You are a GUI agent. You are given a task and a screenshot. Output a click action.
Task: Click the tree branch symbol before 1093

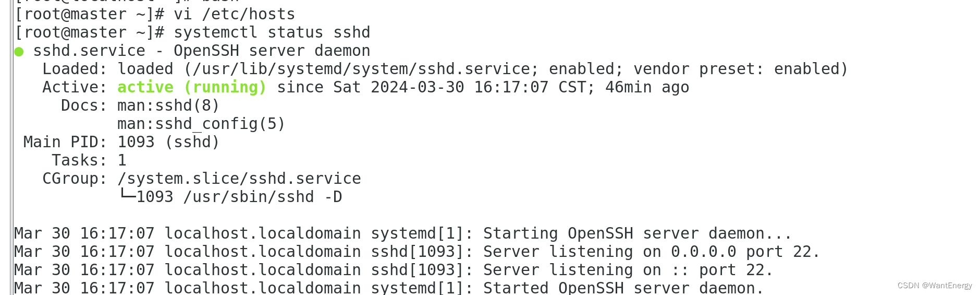click(x=127, y=196)
